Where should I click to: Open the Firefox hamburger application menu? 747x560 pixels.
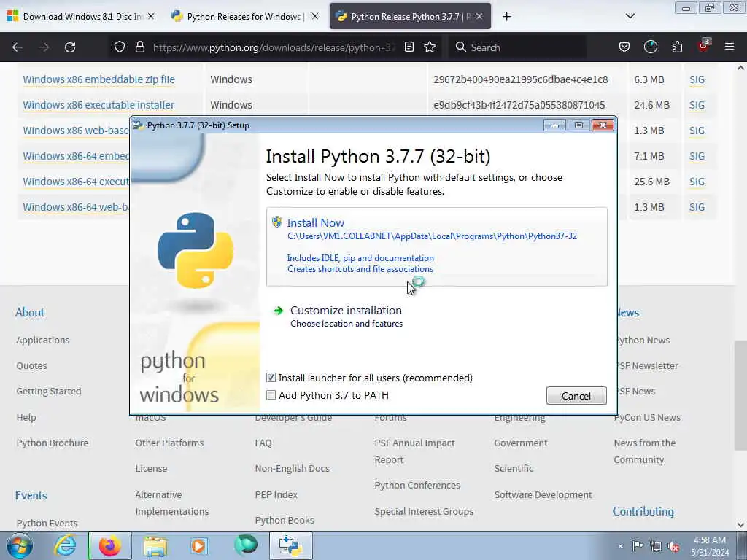(x=729, y=47)
